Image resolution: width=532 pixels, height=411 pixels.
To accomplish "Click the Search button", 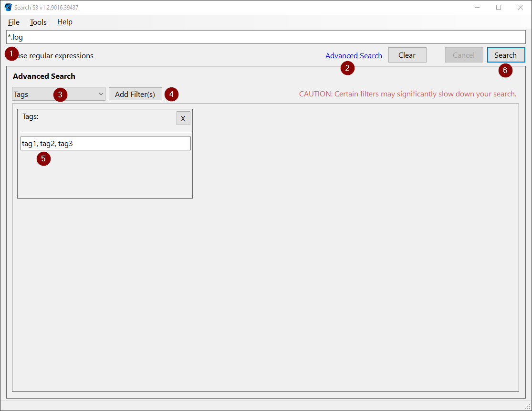I will (506, 55).
